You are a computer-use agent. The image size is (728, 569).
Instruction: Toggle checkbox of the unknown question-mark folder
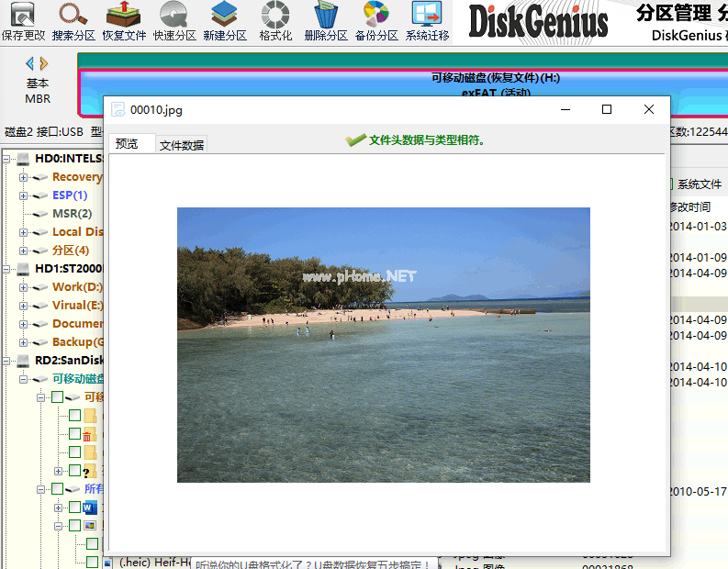coord(75,471)
